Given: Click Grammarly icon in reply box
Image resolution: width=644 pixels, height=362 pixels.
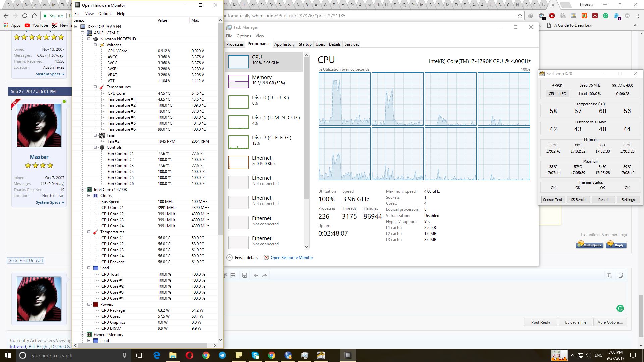Looking at the screenshot, I should 620,309.
